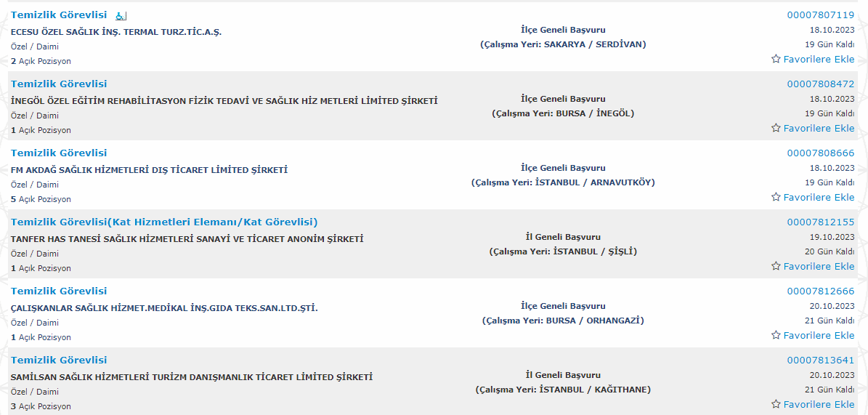This screenshot has height=415, width=868.
Task: Click job number 00007813641
Action: [821, 360]
